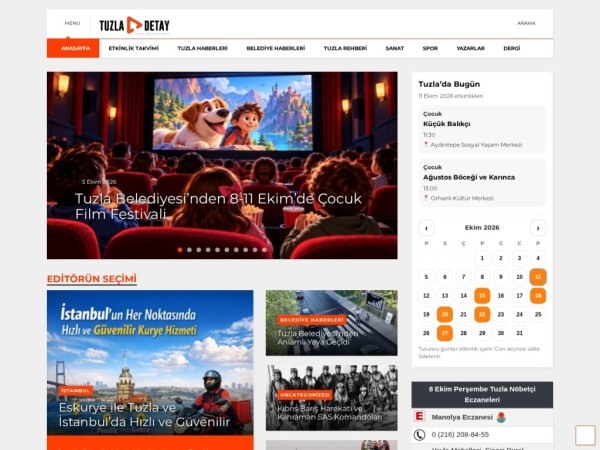Click BELEDİYE HABERLERİ tag on crosswalk article
The width and height of the screenshot is (600, 450).
point(311,320)
